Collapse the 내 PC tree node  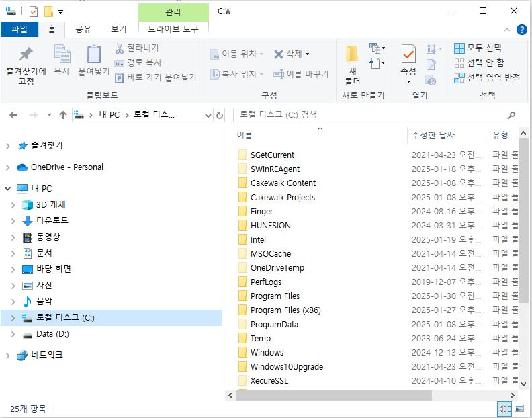coord(8,188)
